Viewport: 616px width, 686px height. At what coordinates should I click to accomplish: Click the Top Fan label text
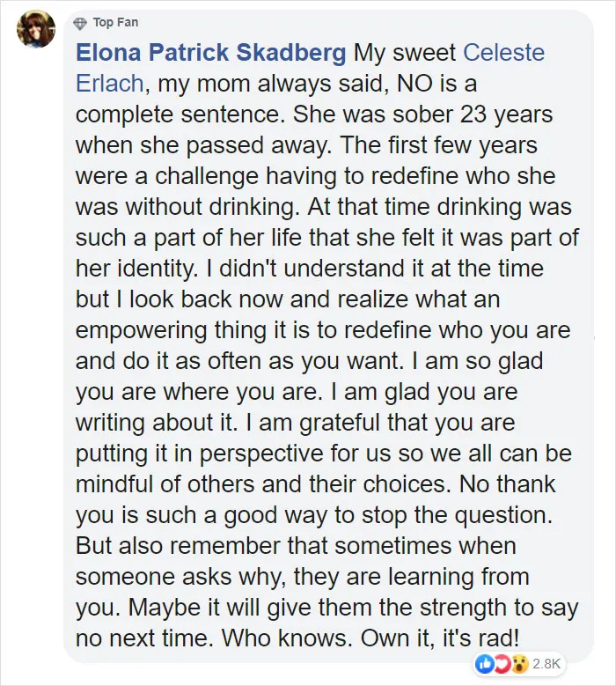point(115,22)
